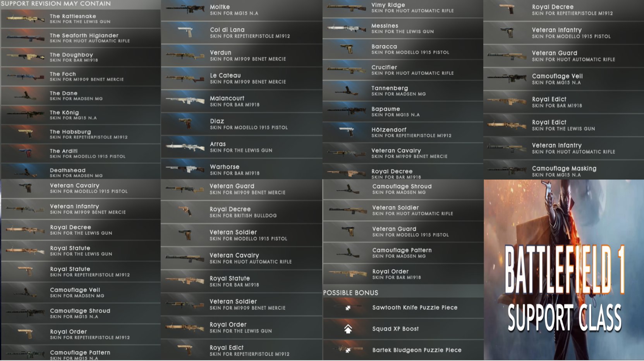This screenshot has width=644, height=361.
Task: Select Veteran Cavalry Huot Automatic Rifle row
Action: (242, 258)
